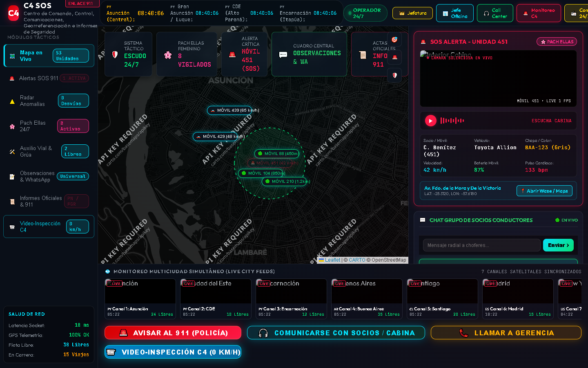Image resolution: width=588 pixels, height=368 pixels.
Task: Switch to the Jefatura role
Action: (x=412, y=13)
